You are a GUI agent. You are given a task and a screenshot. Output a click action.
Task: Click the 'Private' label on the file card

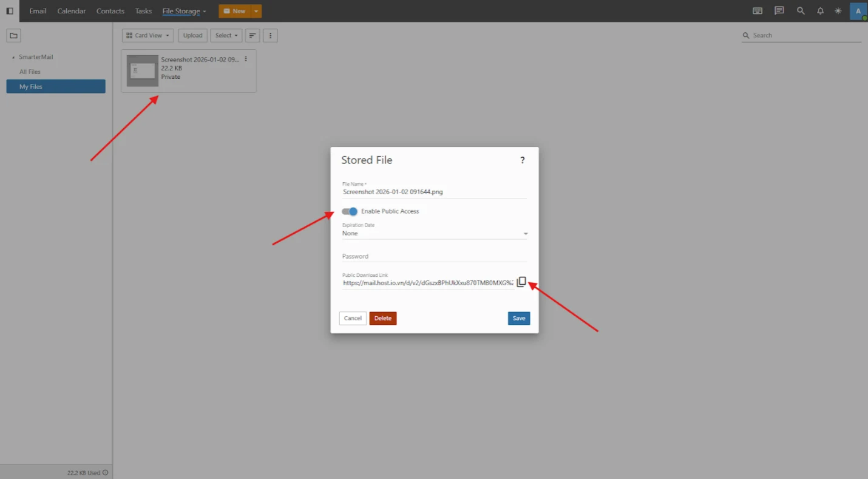(171, 77)
